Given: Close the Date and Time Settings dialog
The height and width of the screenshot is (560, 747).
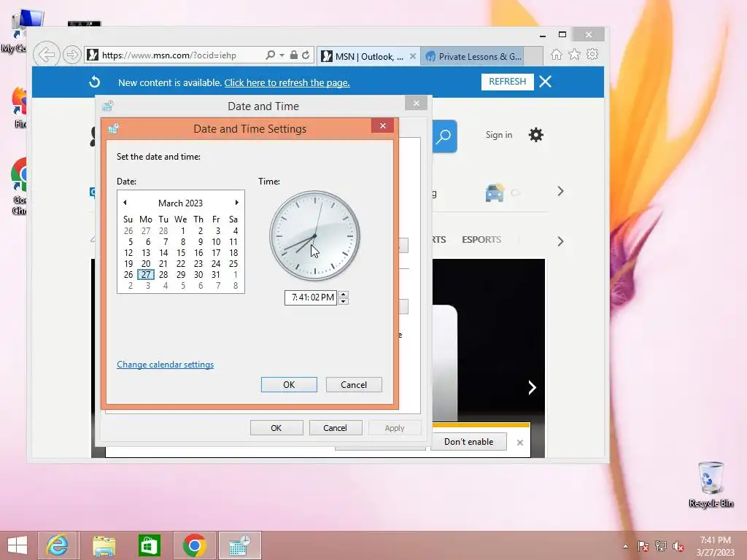Looking at the screenshot, I should [382, 126].
